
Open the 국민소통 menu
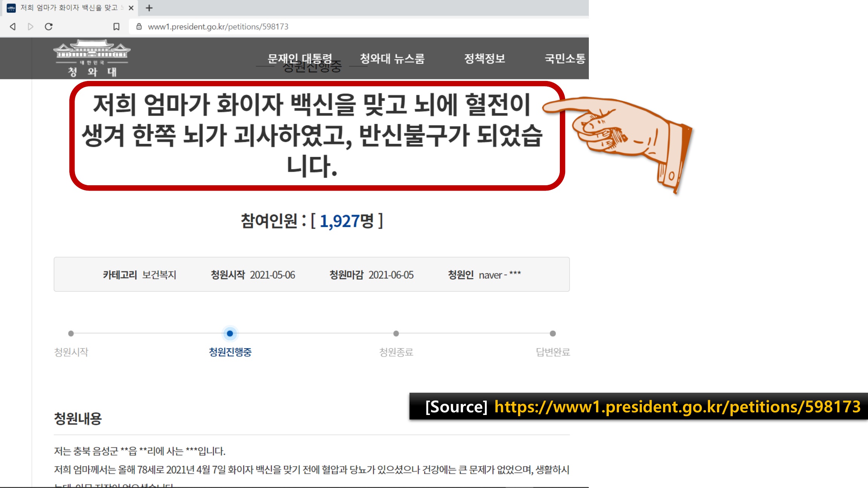(x=564, y=58)
